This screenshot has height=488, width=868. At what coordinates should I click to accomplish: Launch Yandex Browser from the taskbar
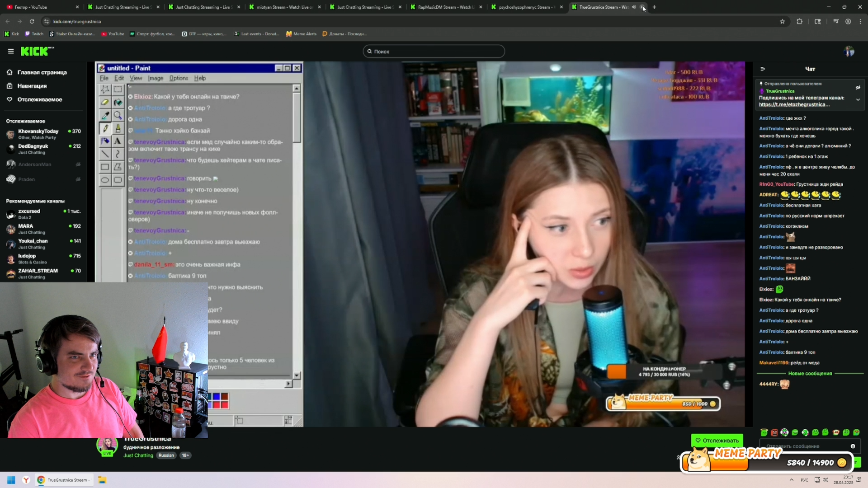27,480
